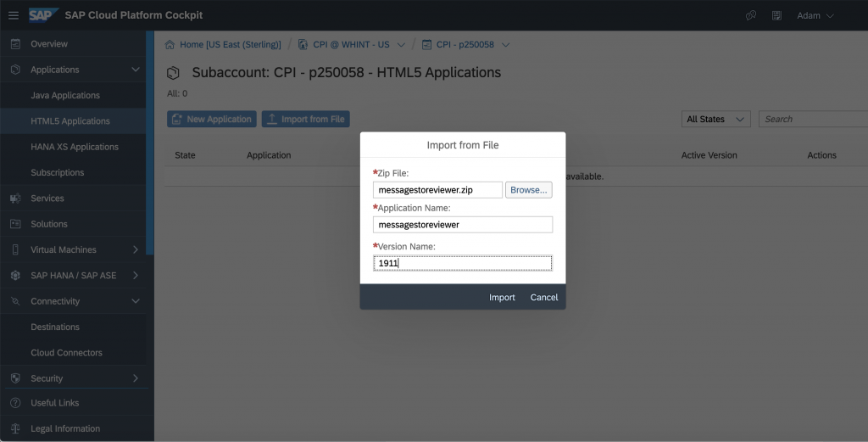Click the Security shield icon
The height and width of the screenshot is (442, 868).
point(15,378)
